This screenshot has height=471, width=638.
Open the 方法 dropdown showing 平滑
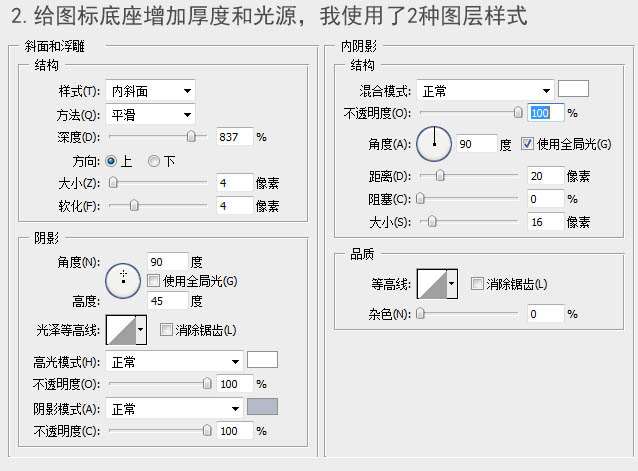[150, 115]
